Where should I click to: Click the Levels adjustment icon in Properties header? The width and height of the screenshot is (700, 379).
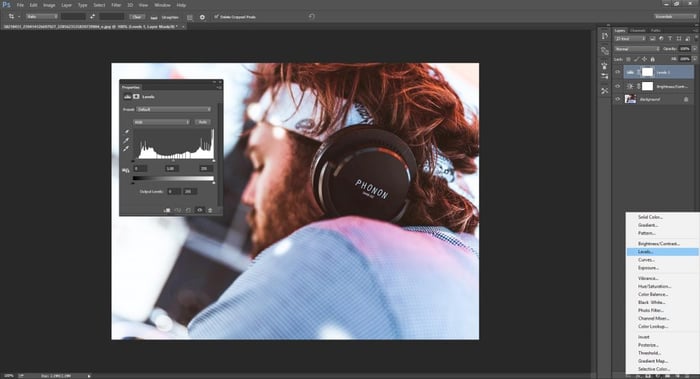click(x=127, y=96)
